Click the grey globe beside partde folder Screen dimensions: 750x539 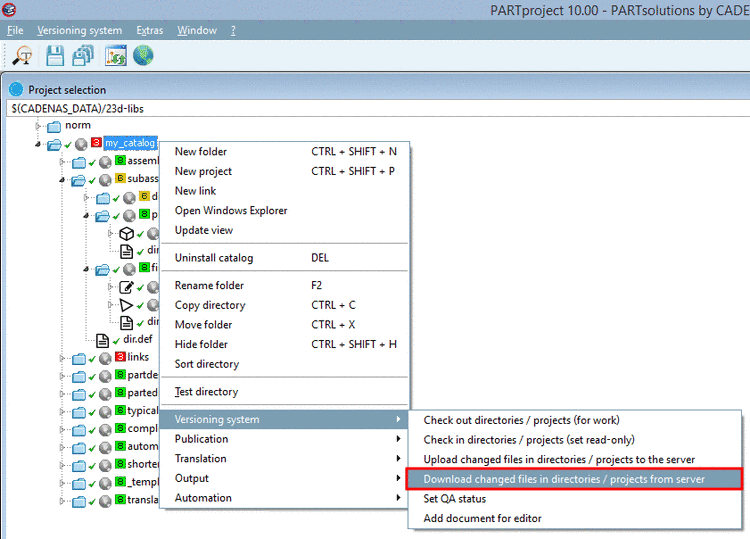105,376
